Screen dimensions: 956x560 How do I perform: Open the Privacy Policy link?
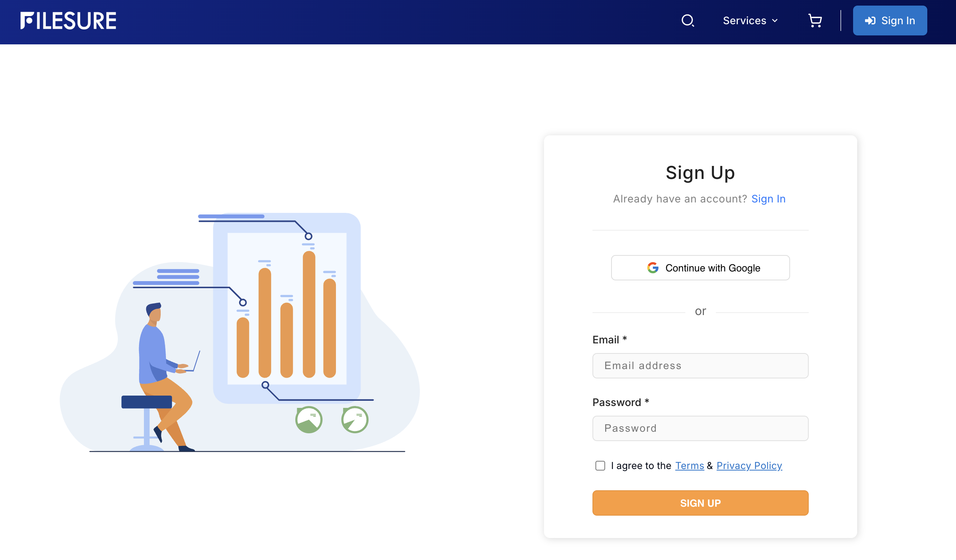coord(749,466)
